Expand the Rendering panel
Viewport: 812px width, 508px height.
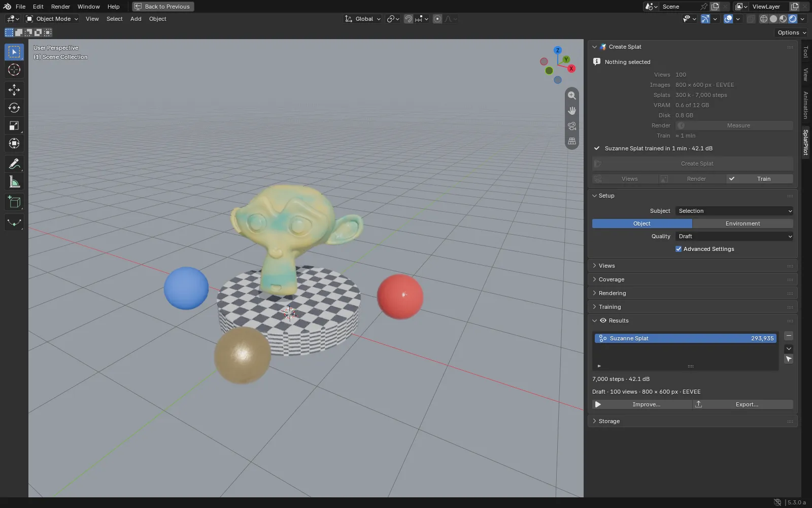pos(693,293)
